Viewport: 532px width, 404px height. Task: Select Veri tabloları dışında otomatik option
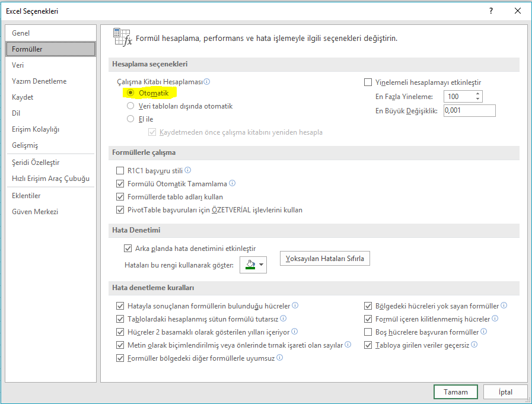pyautogui.click(x=130, y=106)
